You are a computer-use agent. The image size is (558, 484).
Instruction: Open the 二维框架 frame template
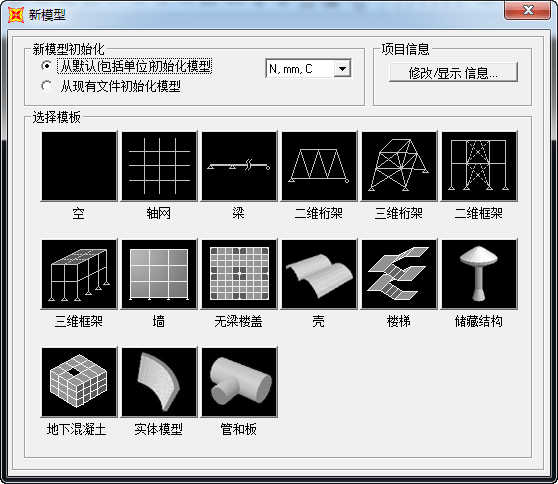pos(479,166)
